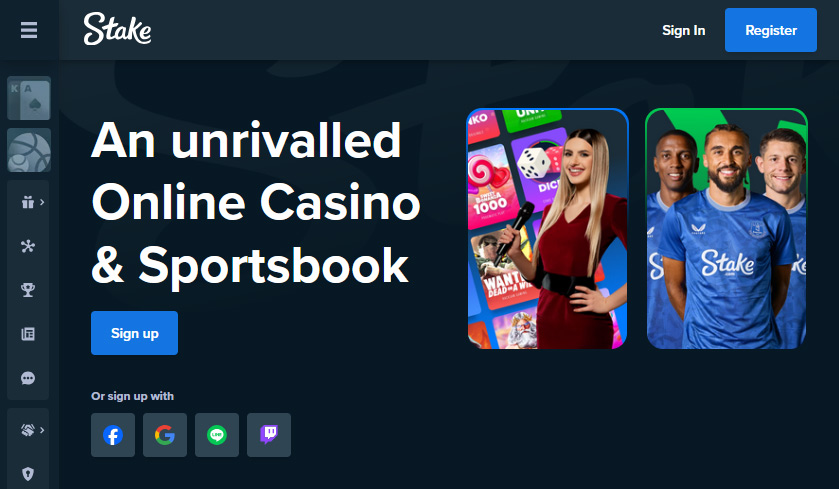
Task: Open the footballers sportsbook promo image
Action: pyautogui.click(x=726, y=228)
